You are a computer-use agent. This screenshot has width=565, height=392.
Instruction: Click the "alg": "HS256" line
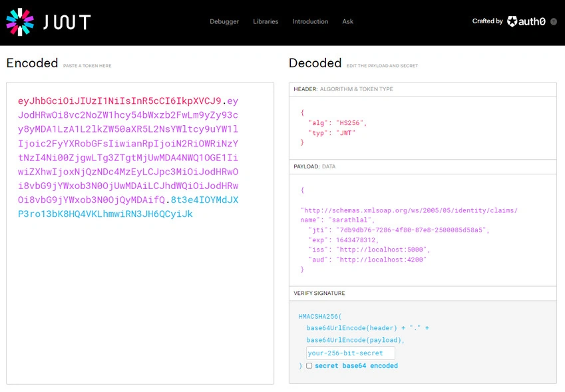point(337,123)
